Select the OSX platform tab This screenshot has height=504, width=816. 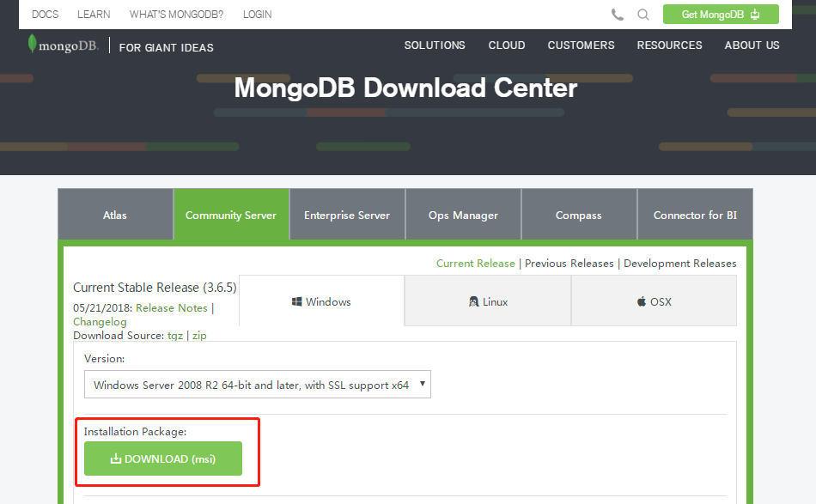[655, 301]
